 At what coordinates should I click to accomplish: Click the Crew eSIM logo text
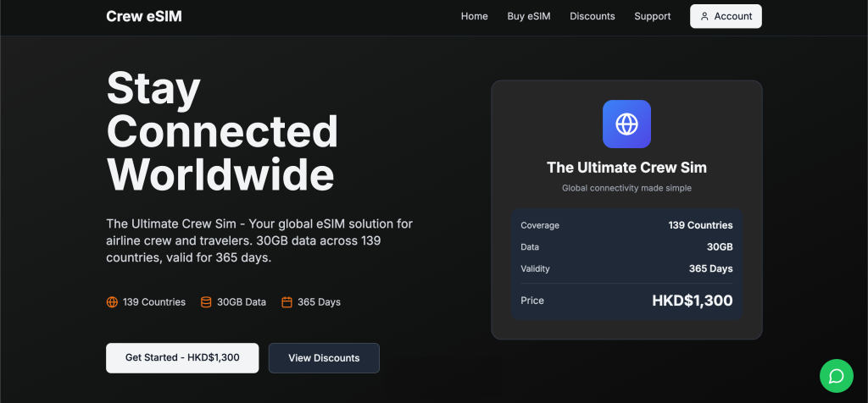click(x=144, y=16)
